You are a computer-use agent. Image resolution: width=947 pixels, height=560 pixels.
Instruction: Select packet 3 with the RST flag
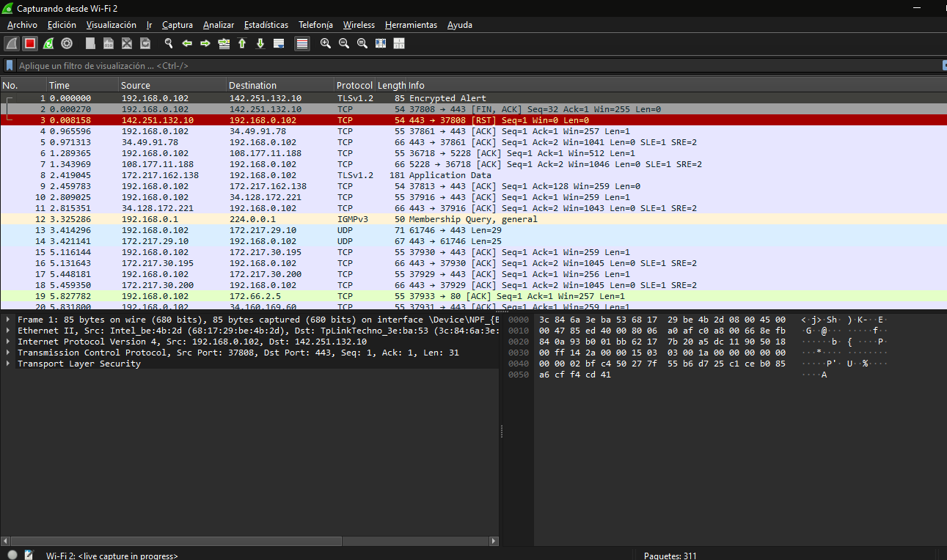coord(473,119)
